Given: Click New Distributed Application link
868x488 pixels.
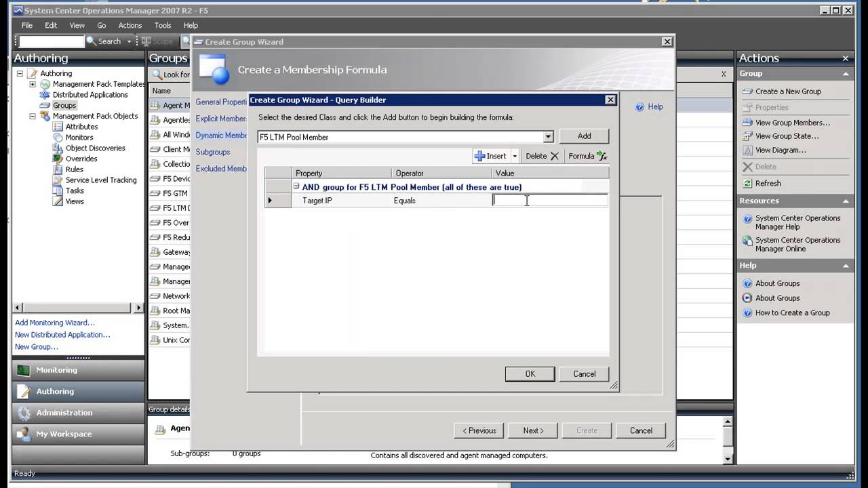Looking at the screenshot, I should tap(62, 335).
